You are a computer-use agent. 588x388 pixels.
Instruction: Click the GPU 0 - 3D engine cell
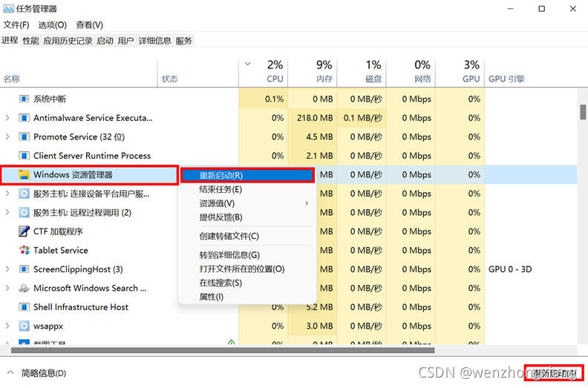click(510, 269)
